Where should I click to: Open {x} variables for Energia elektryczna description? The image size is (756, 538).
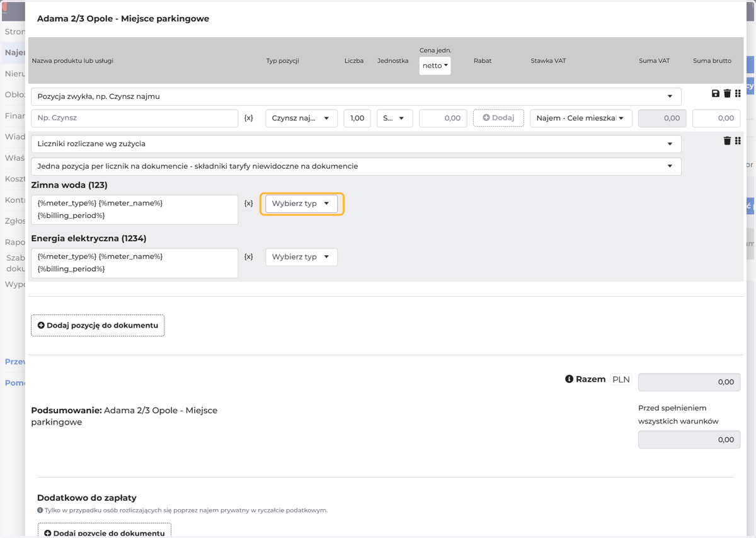click(x=249, y=257)
